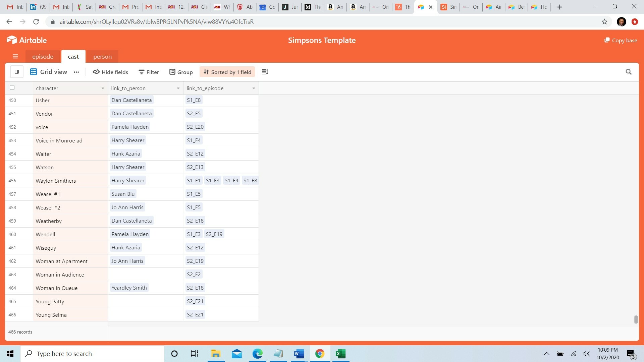Click the Airtable logo
Viewport: 644px width, 362px height.
point(26,40)
